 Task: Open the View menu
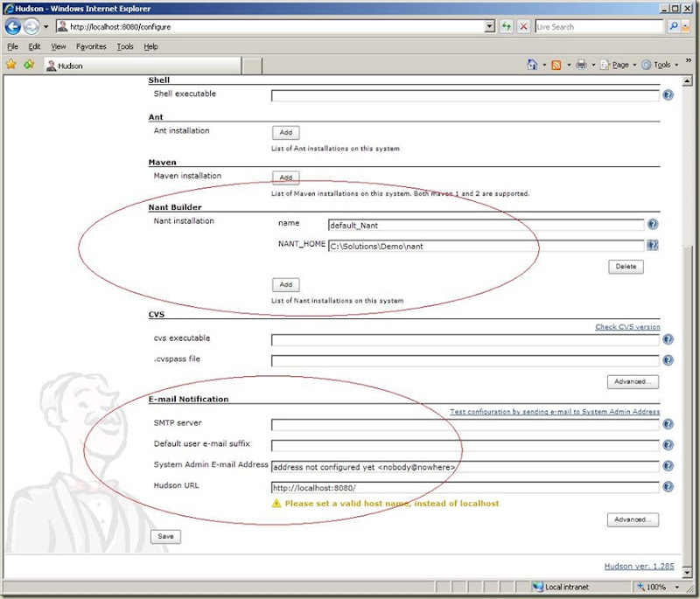click(58, 46)
